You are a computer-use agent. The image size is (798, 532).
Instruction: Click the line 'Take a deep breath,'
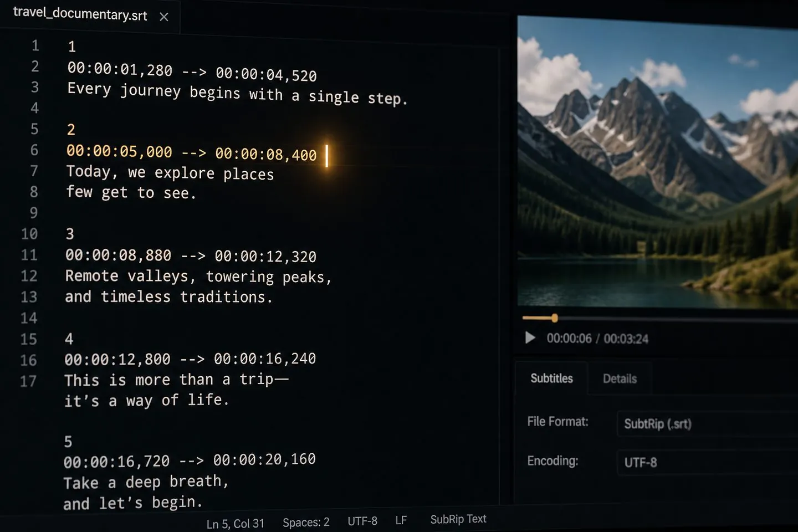146,482
